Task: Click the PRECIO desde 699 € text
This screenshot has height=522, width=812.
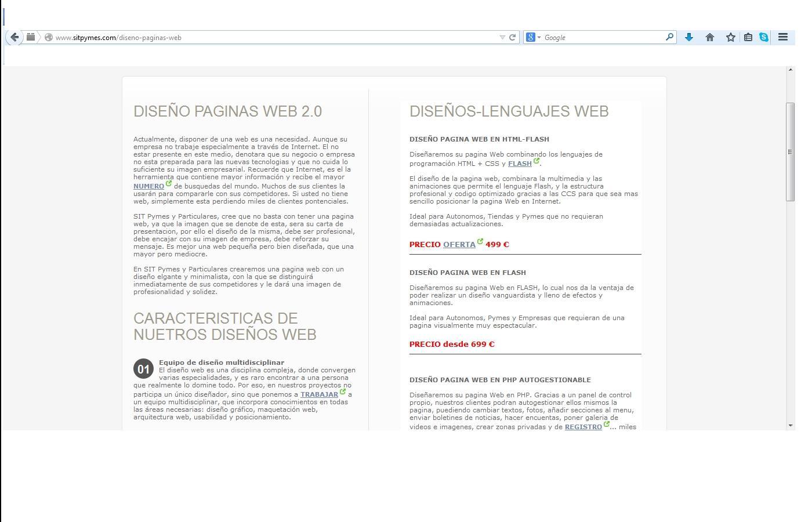Action: 452,345
